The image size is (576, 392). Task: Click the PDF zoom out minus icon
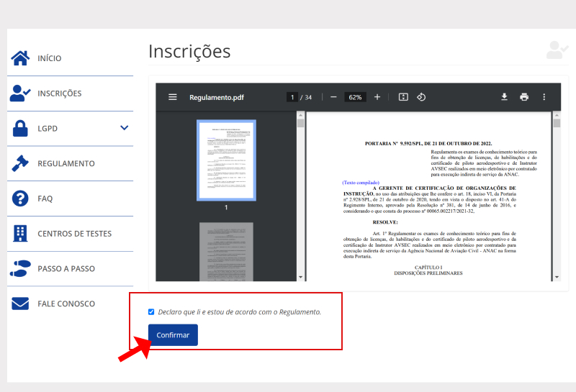tap(333, 97)
